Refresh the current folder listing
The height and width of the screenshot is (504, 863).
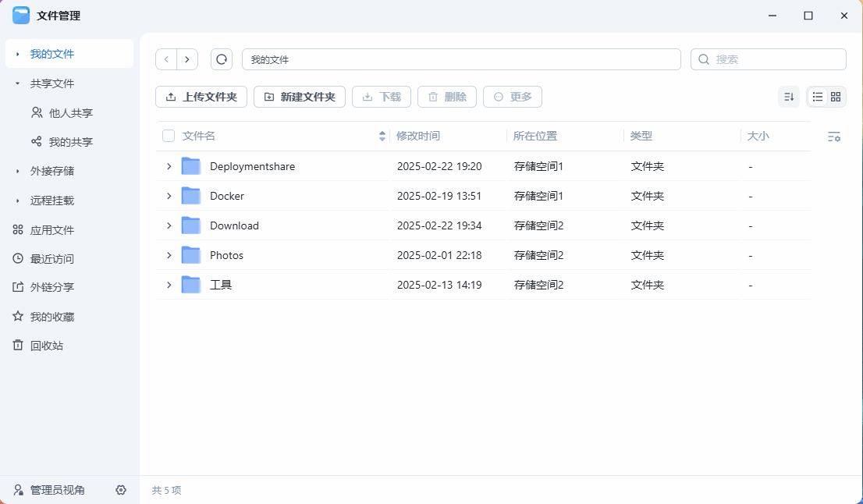[x=222, y=59]
